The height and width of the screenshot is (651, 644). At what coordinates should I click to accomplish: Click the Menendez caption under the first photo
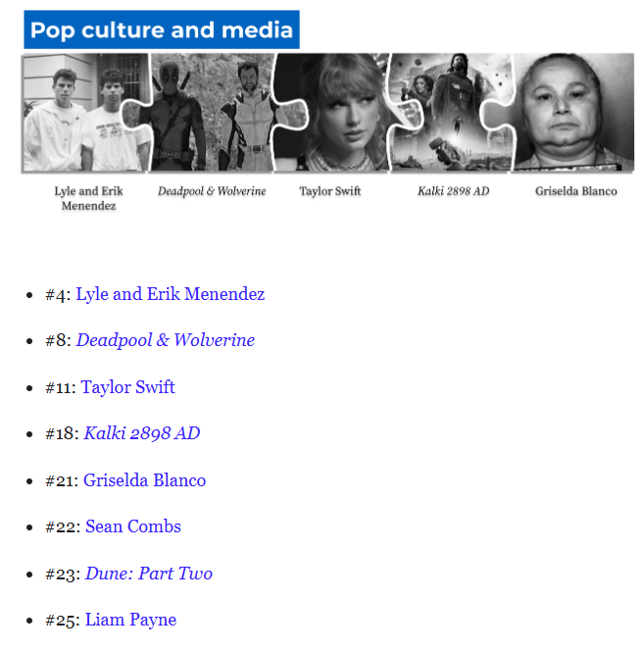tap(88, 198)
